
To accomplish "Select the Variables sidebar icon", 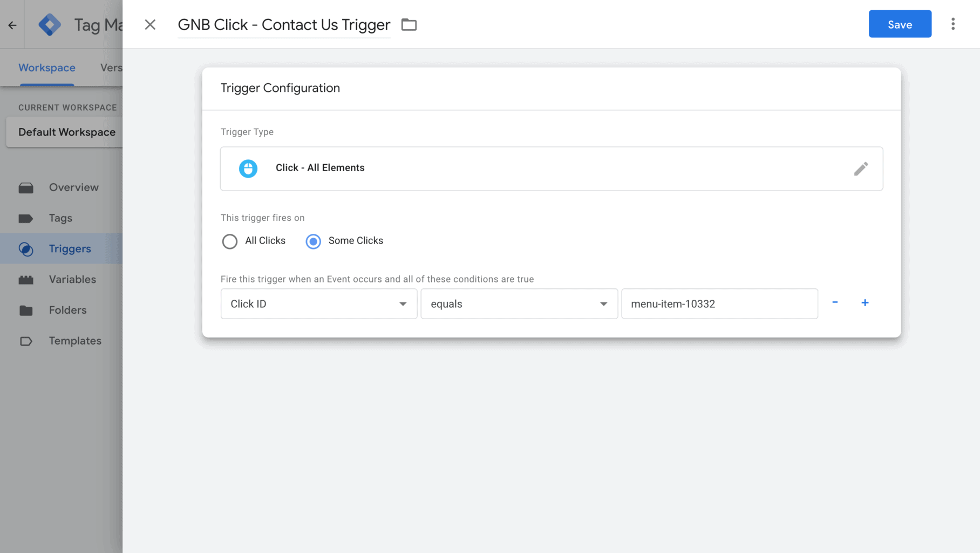I will [26, 279].
